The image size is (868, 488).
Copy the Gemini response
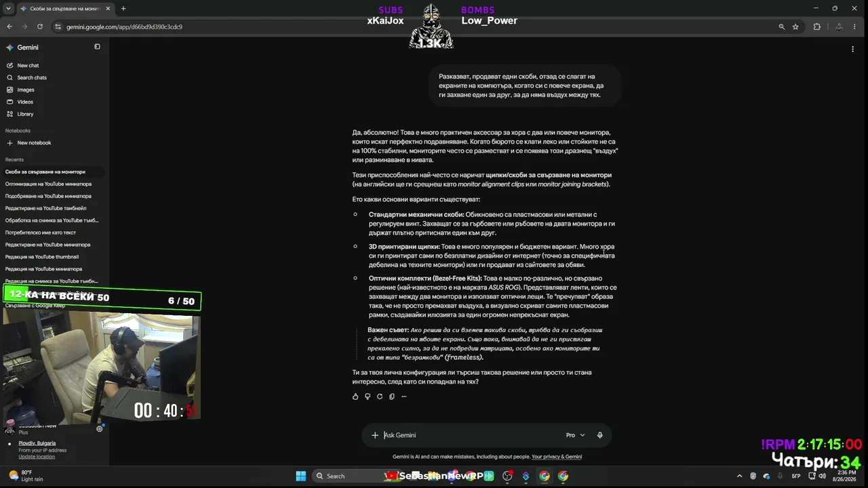tap(392, 396)
